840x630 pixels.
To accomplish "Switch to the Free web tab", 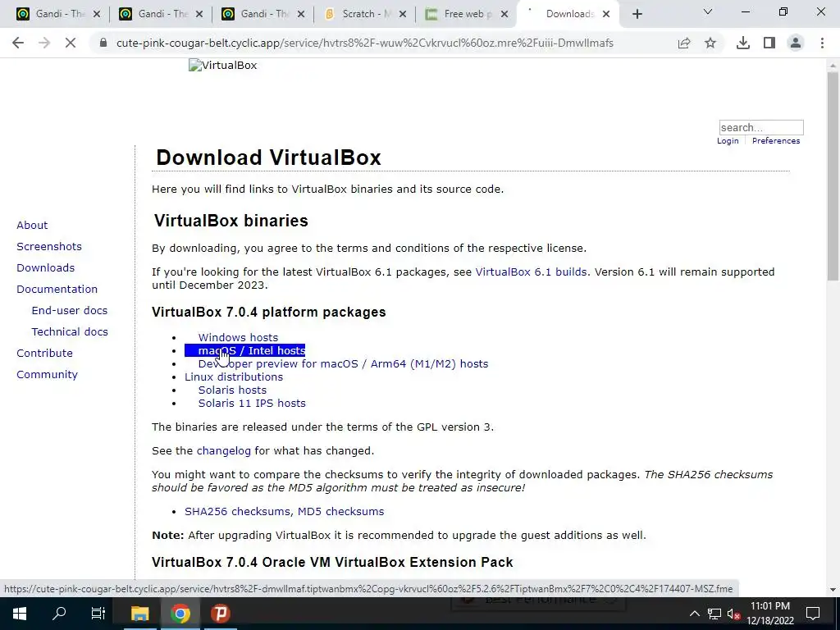I will [461, 15].
